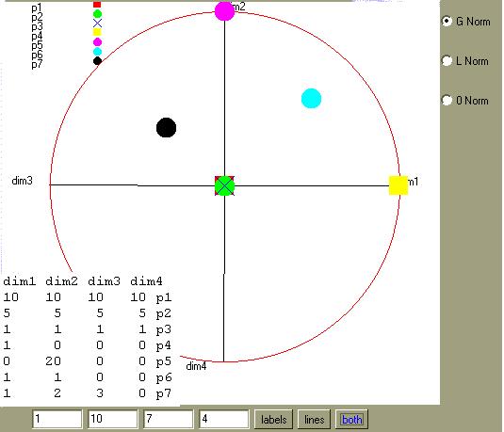
Task: Click the dim4 column header in the table
Action: click(x=146, y=281)
